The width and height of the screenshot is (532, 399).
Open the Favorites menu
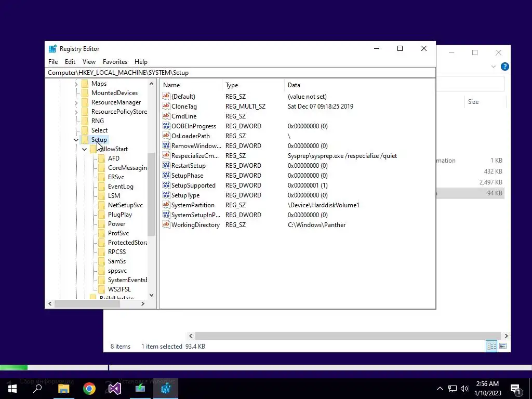(115, 62)
